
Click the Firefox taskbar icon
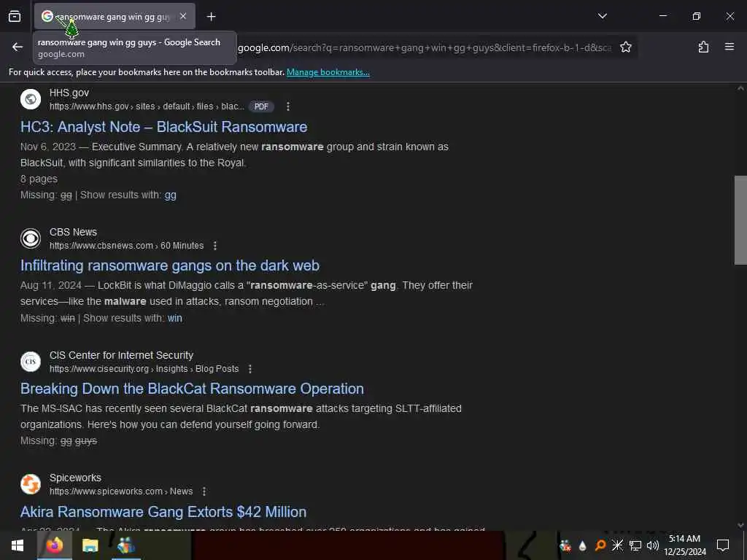point(54,545)
